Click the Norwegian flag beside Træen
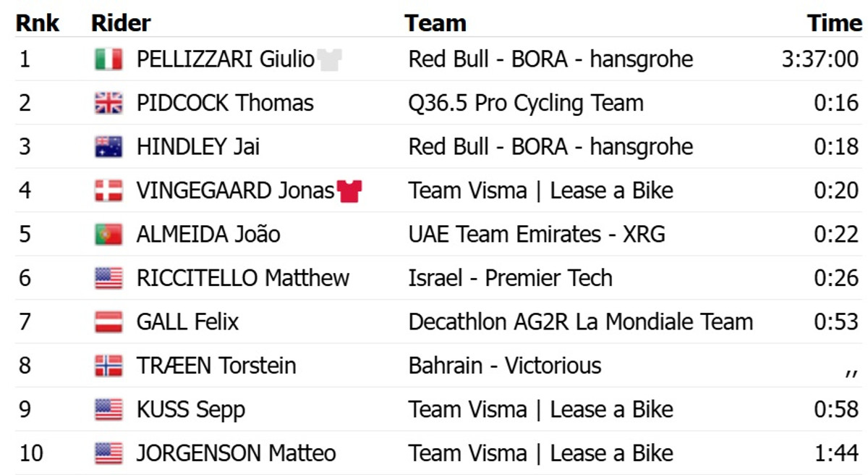868x475 pixels. point(109,366)
